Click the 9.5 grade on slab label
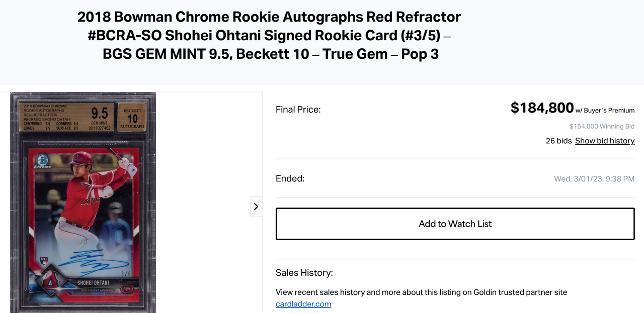The height and width of the screenshot is (313, 644). click(99, 113)
